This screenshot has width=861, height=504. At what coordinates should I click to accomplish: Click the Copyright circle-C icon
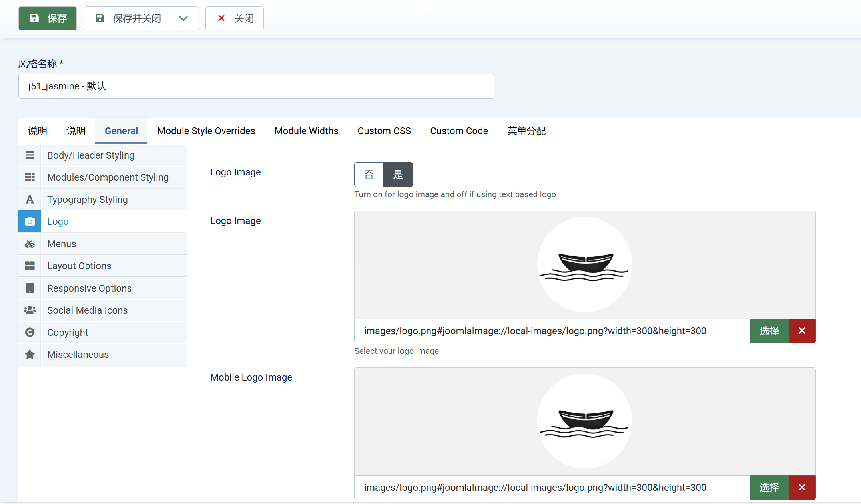(x=30, y=332)
